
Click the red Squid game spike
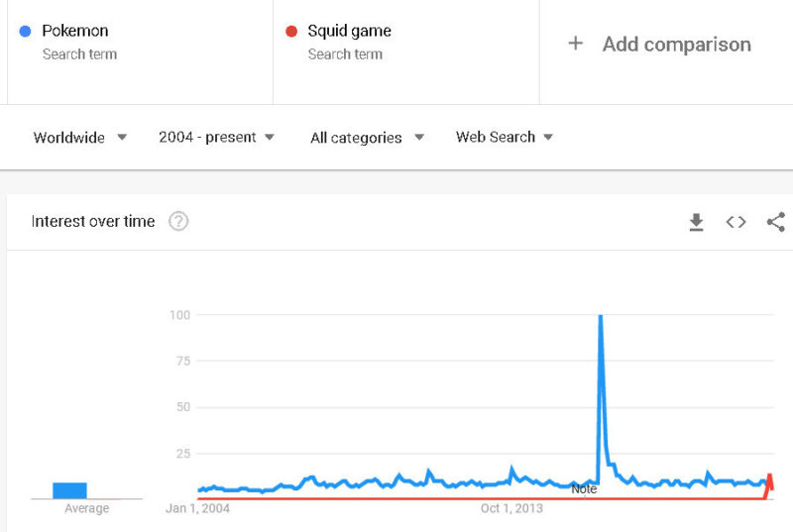pos(769,479)
